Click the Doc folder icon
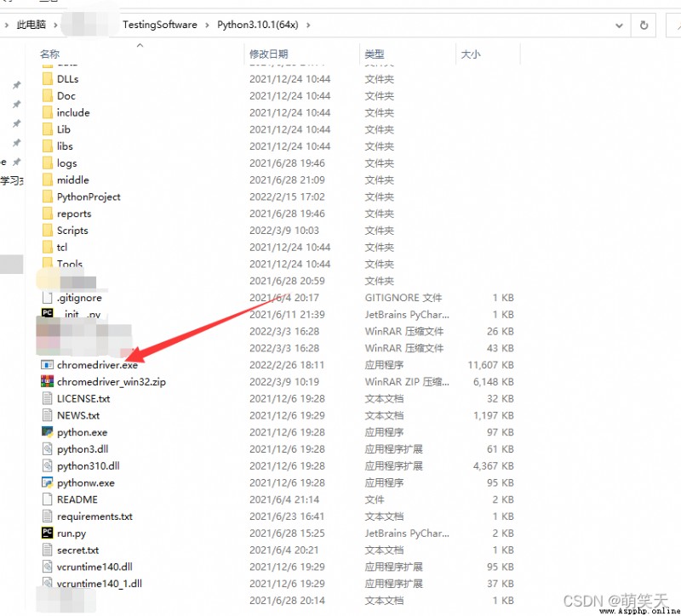The width and height of the screenshot is (681, 616). (48, 95)
